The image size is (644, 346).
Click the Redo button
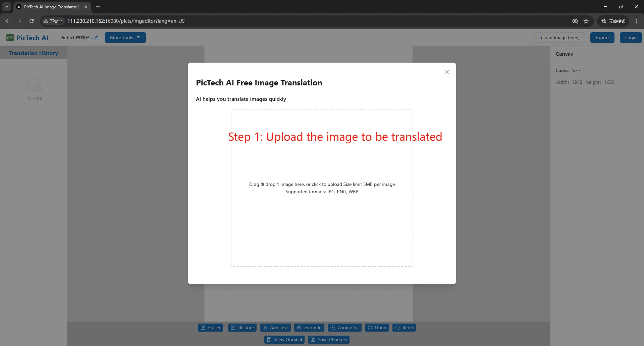[x=404, y=328]
